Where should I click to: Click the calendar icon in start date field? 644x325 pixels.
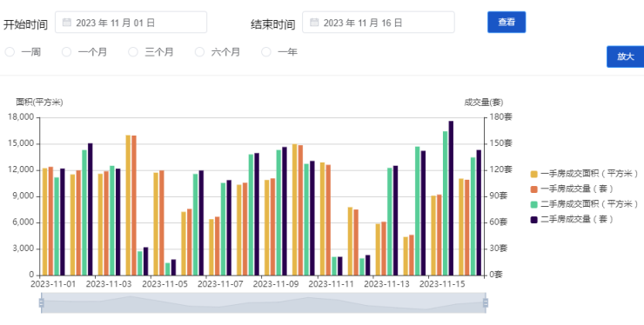pyautogui.click(x=66, y=23)
